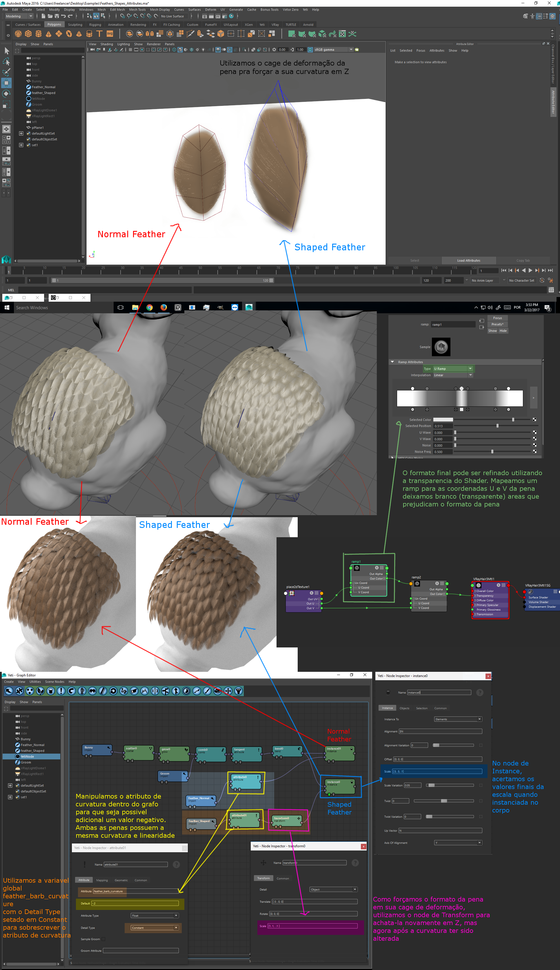Expand the set1 item in the outliner
This screenshot has height=970, width=560.
click(21, 145)
